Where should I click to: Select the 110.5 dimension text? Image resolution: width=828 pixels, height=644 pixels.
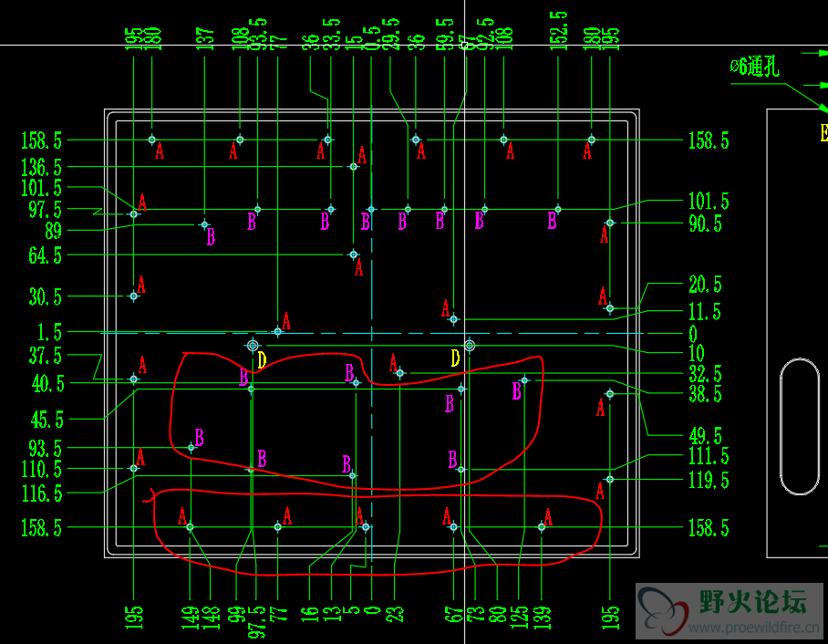click(41, 469)
